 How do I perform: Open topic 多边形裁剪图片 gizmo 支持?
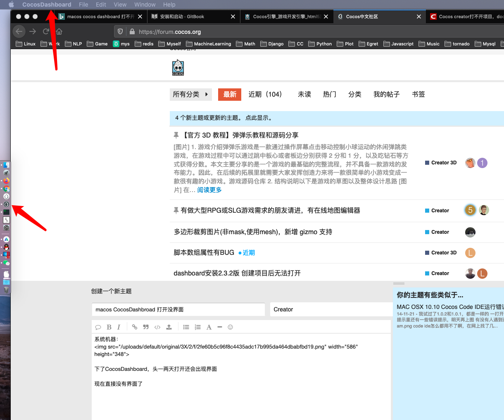[x=253, y=232]
